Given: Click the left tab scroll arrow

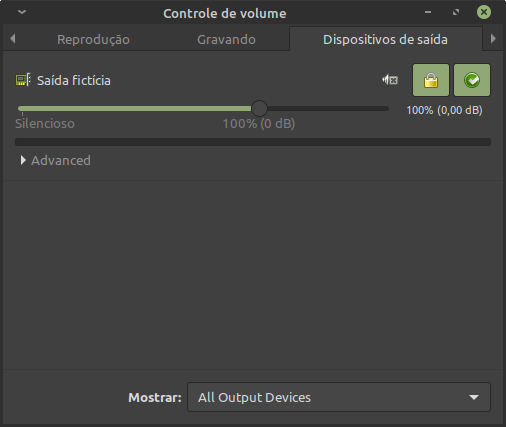Looking at the screenshot, I should [13, 39].
